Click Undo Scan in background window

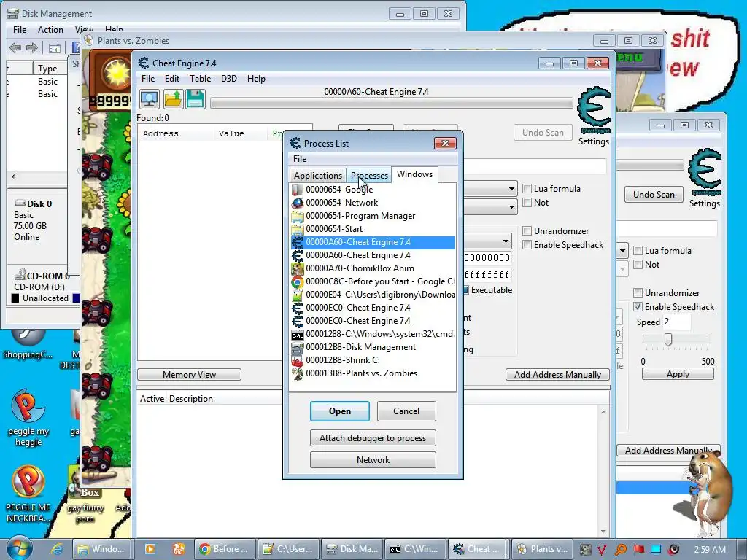pyautogui.click(x=654, y=194)
